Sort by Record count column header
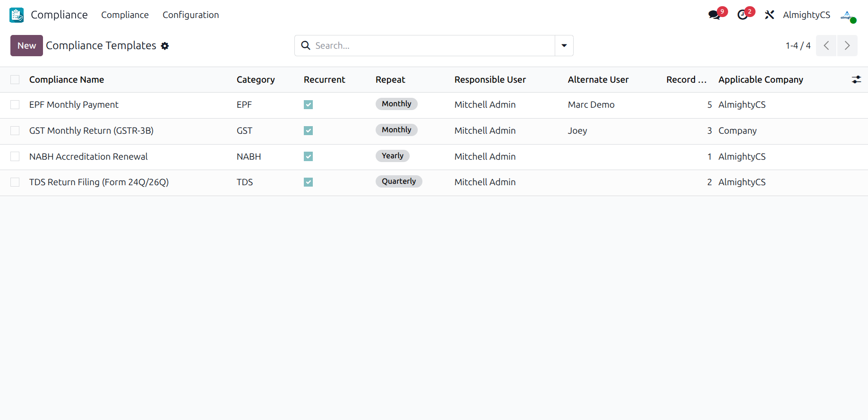Screen dimensions: 868x420 tap(686, 80)
